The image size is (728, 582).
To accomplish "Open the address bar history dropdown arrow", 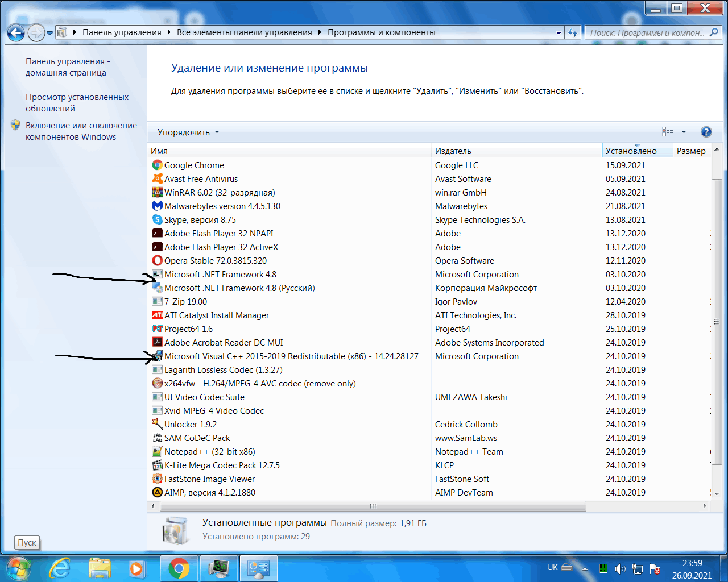I will [x=559, y=32].
